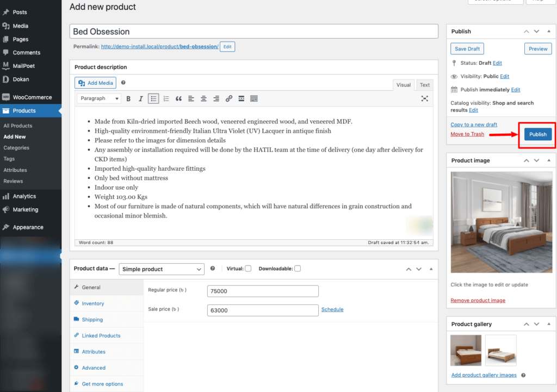Open the Simple product type dropdown
The height and width of the screenshot is (392, 557).
pyautogui.click(x=162, y=269)
